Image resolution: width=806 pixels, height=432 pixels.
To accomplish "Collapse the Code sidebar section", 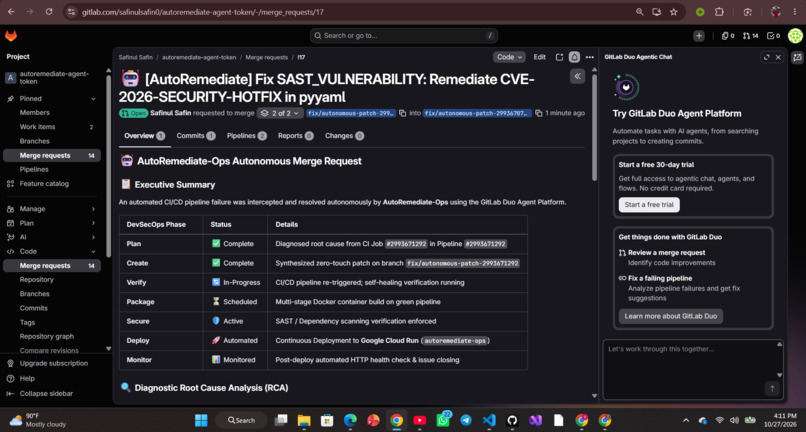I will (x=94, y=251).
